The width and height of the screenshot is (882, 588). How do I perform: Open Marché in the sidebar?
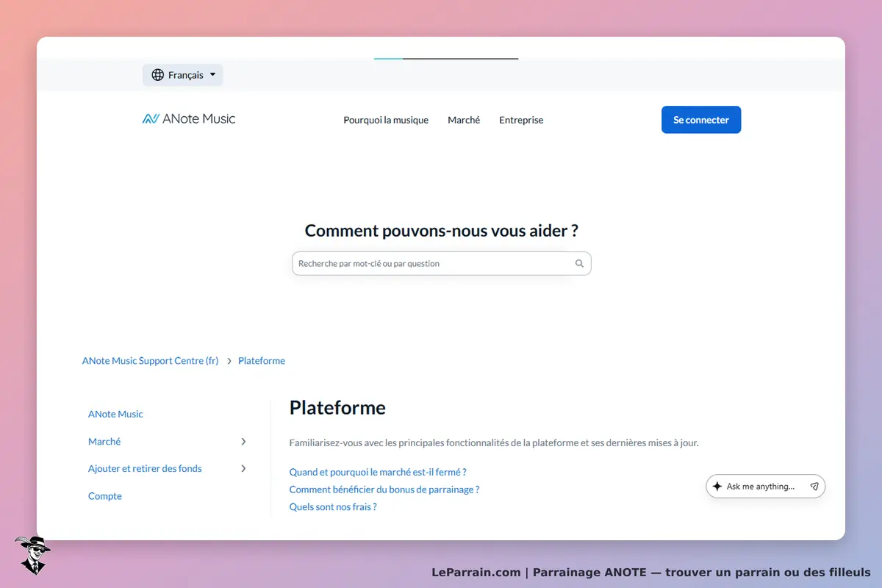point(104,442)
